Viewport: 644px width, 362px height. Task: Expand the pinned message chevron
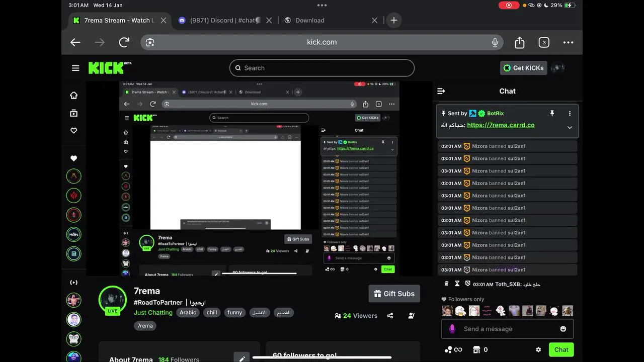570,127
